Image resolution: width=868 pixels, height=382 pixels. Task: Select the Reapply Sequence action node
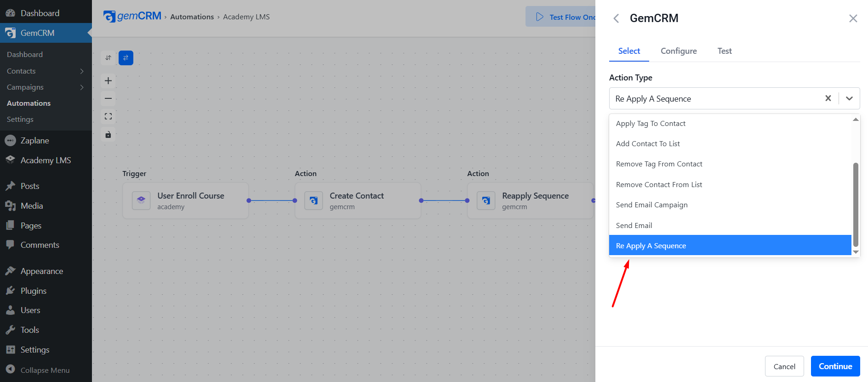[531, 200]
